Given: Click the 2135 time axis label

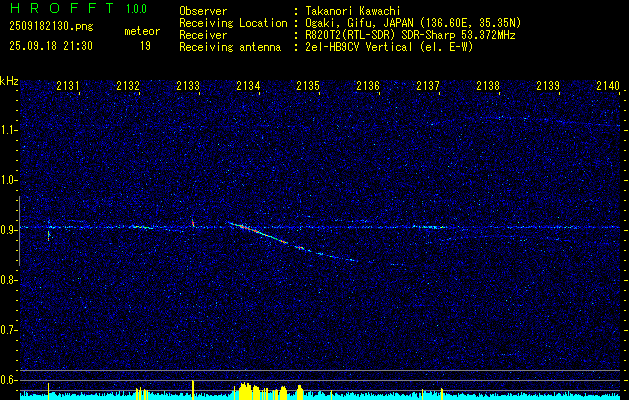Looking at the screenshot, I should (308, 85).
